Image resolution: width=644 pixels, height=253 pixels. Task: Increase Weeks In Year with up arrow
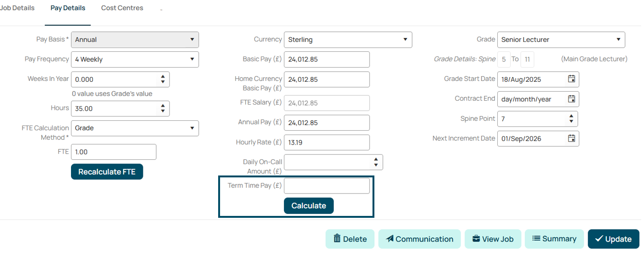(x=163, y=77)
